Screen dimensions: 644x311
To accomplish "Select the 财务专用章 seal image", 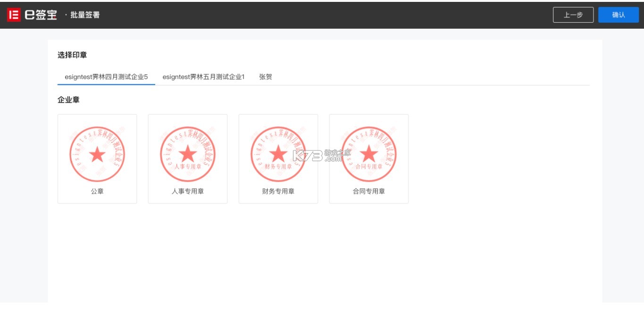I will pos(278,154).
